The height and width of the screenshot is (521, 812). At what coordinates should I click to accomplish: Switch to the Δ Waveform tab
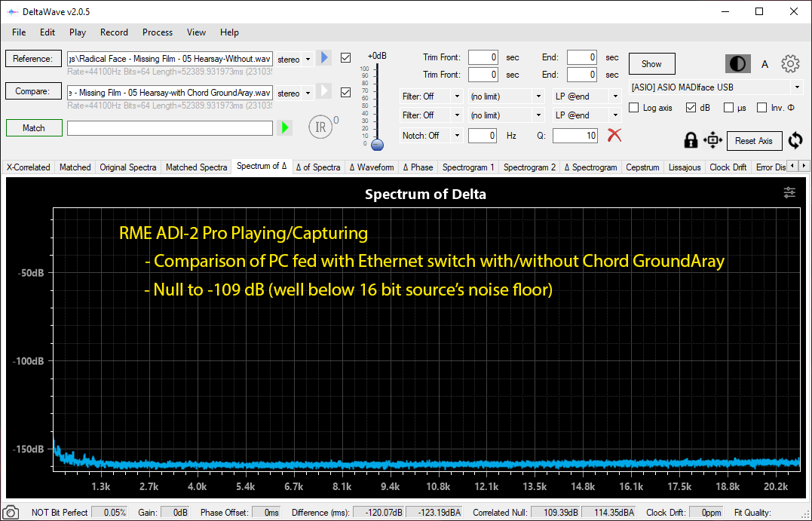[x=372, y=167]
